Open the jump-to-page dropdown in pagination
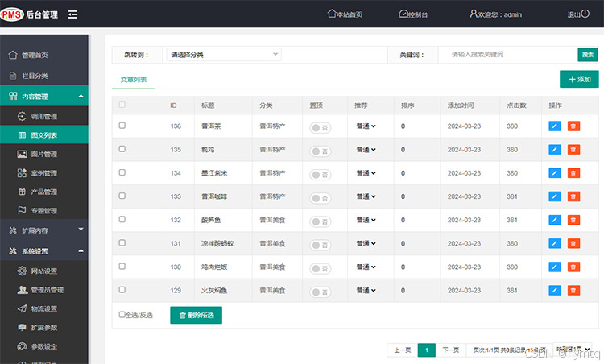This screenshot has height=364, width=604. tap(572, 349)
